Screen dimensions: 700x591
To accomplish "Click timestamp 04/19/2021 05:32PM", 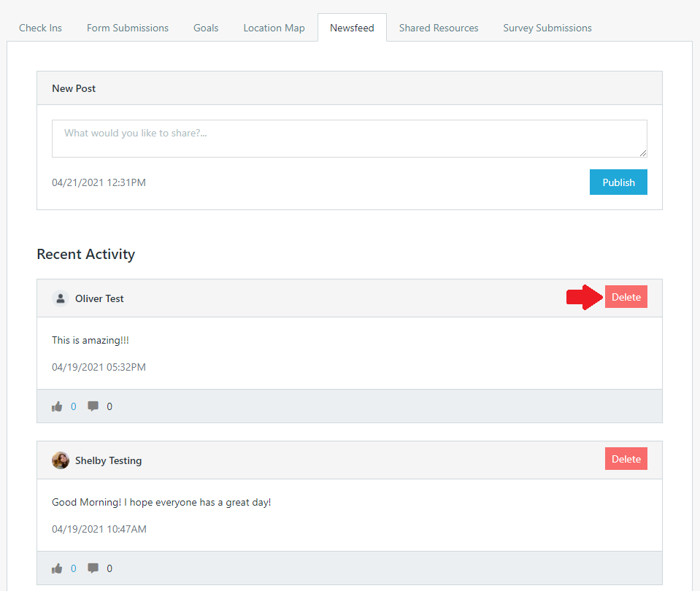I will click(99, 367).
